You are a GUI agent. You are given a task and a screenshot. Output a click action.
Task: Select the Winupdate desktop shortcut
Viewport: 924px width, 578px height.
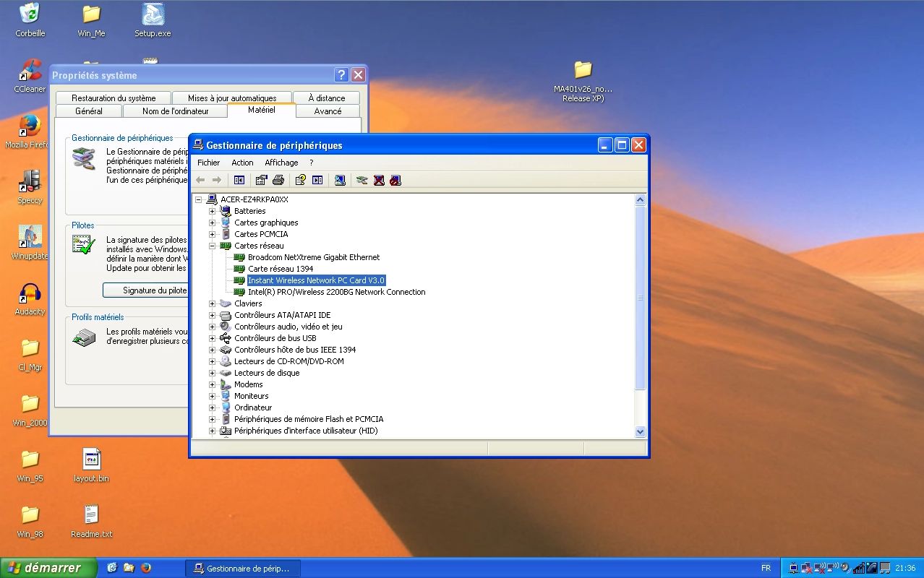[x=30, y=243]
